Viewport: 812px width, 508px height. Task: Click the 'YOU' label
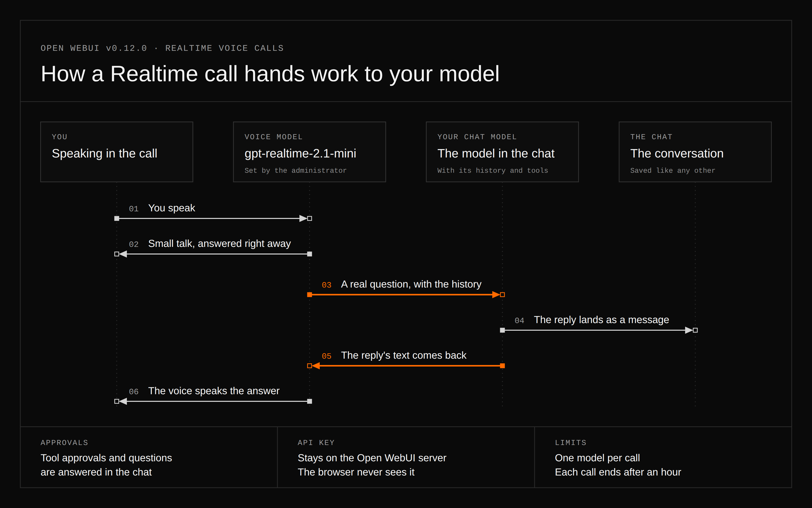59,137
